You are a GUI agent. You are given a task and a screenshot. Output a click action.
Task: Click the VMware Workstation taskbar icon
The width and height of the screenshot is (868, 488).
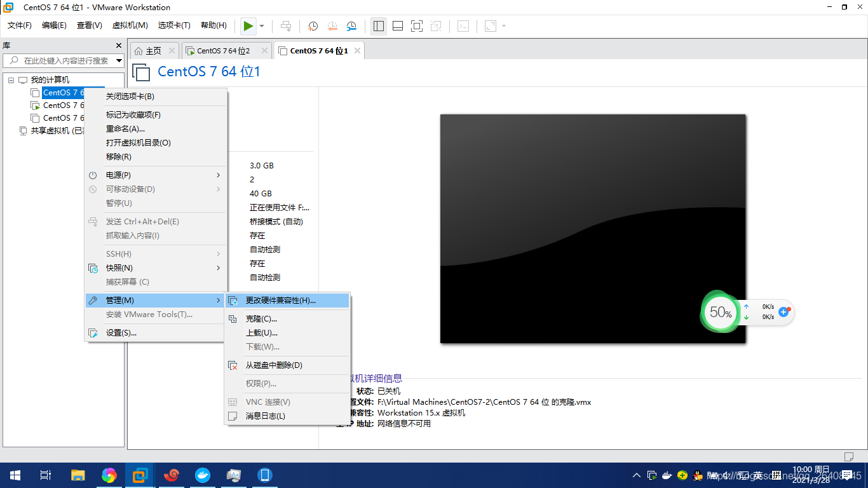[140, 475]
